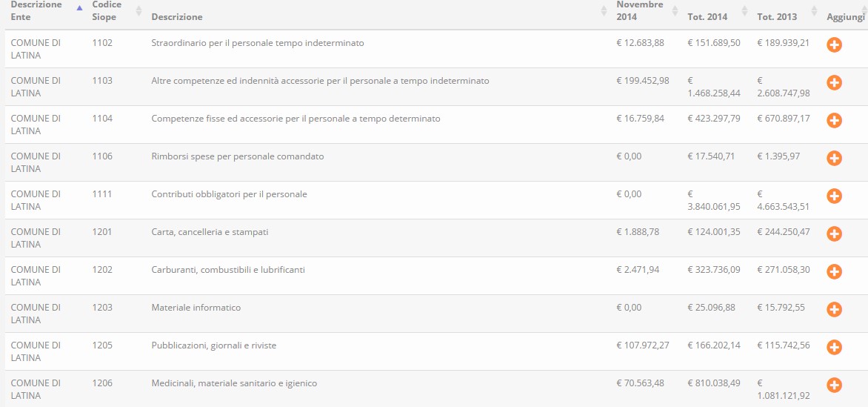Add Contributi obbligatori 1111 using plus icon

click(834, 196)
